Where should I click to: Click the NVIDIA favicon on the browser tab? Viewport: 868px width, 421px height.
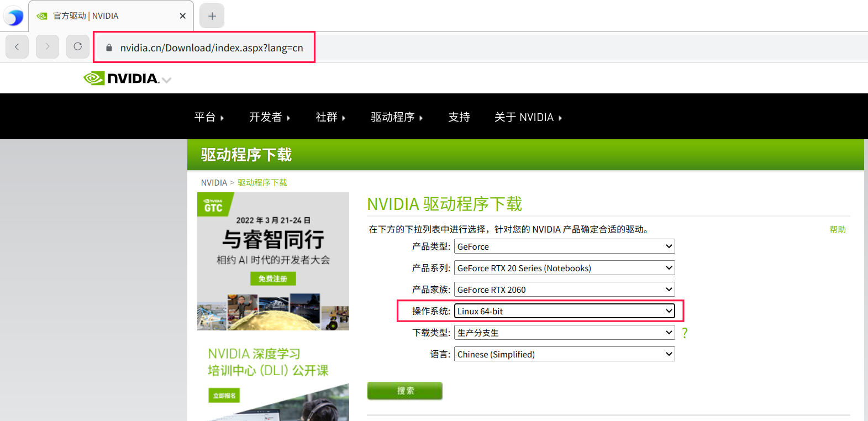point(41,16)
